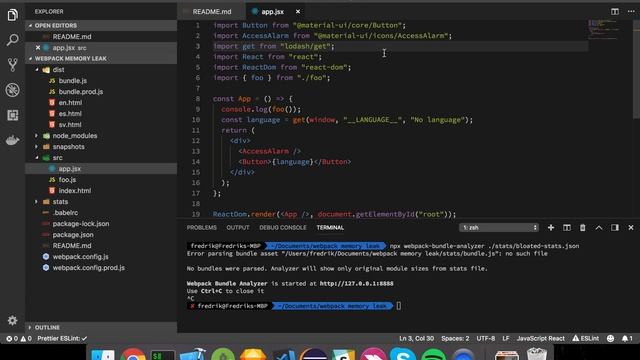The image size is (640, 360).
Task: Click the errors and warnings status indicator
Action: [x=19, y=338]
